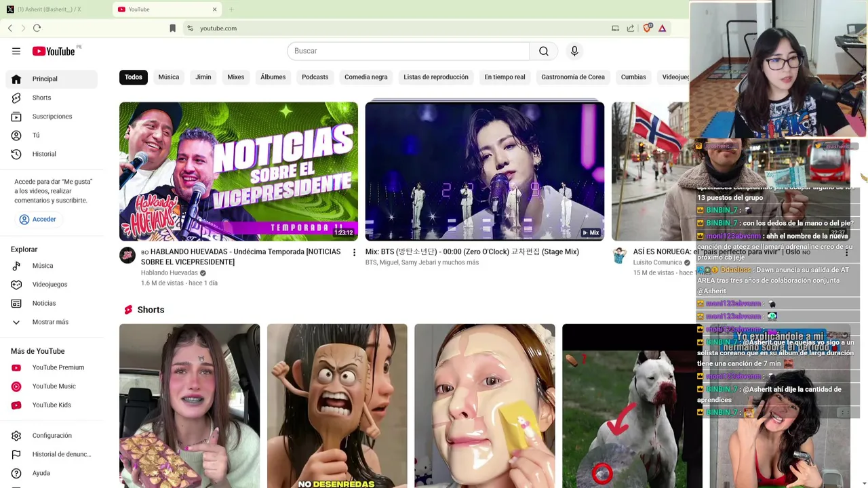Screen dimensions: 868x488
Task: Open the Luisito Comunica channel avatar
Action: tap(620, 255)
